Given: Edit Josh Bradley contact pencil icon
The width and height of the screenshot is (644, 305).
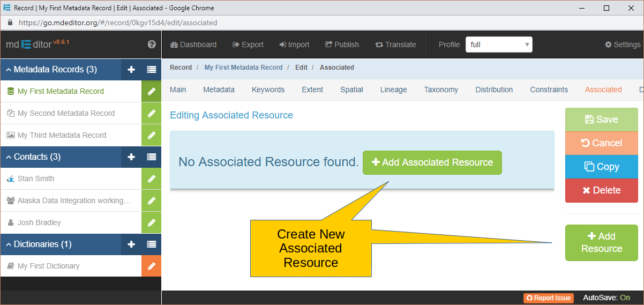Looking at the screenshot, I should click(x=152, y=222).
